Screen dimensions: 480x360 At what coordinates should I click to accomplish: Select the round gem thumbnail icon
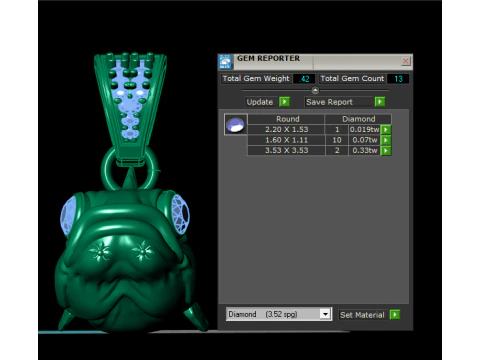[236, 124]
